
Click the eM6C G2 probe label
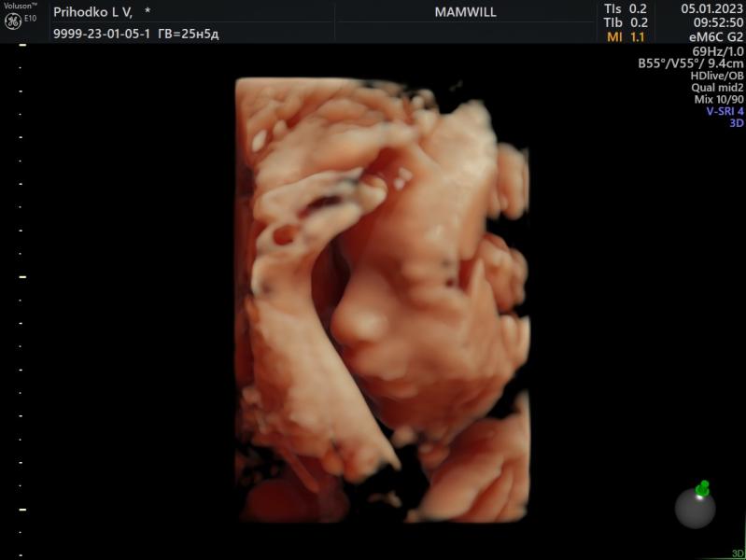click(x=716, y=37)
